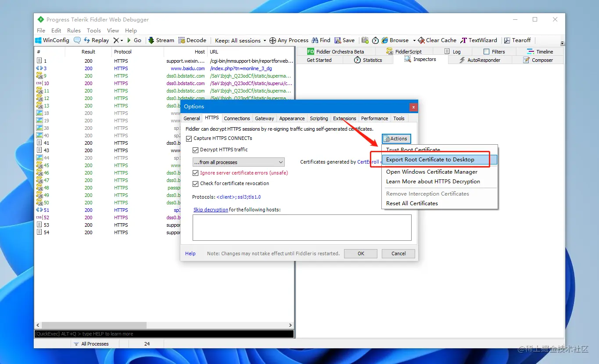Toggle Ignore server certificate errors checkbox
This screenshot has height=364, width=599.
click(x=196, y=173)
